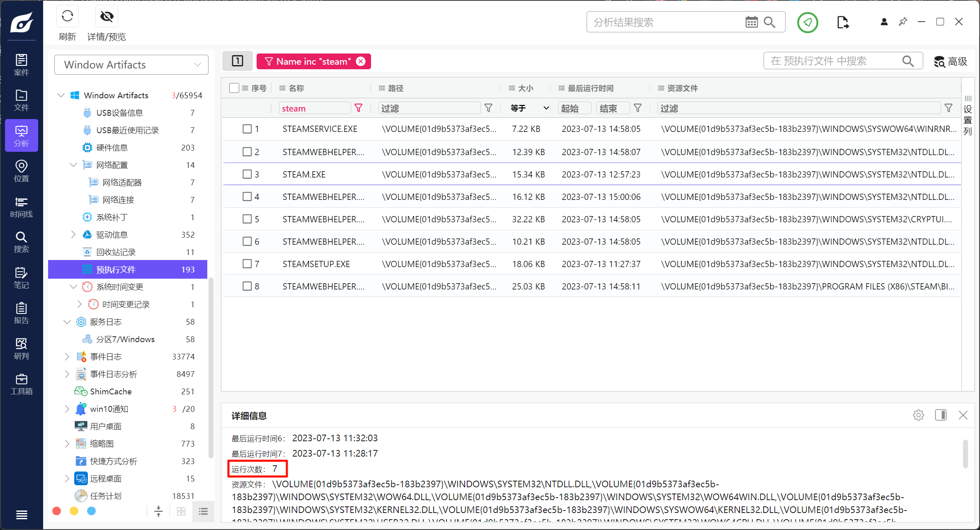
Task: Tick the select-all checkbox in the header
Action: coord(234,88)
